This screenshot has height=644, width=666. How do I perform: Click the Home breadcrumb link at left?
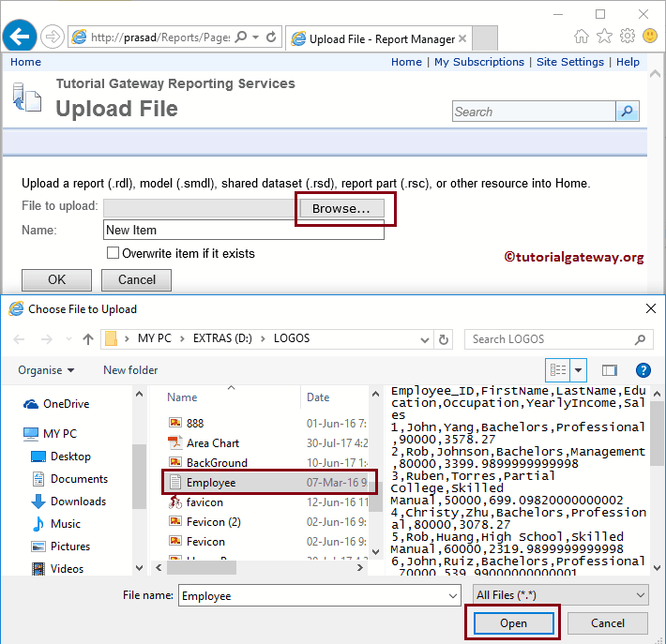tap(25, 62)
